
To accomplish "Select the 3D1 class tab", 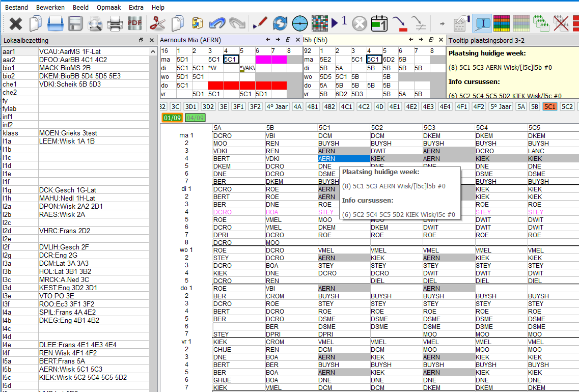I will (x=191, y=107).
